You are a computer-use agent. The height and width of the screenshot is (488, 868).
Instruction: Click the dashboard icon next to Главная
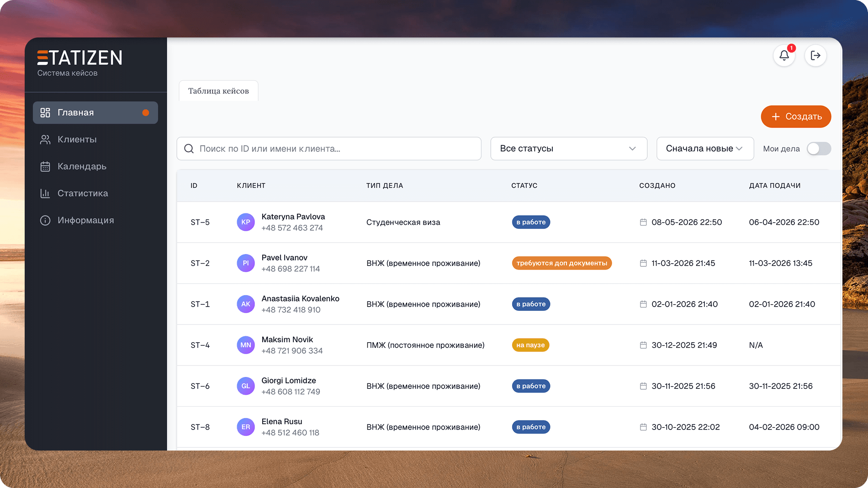[45, 112]
